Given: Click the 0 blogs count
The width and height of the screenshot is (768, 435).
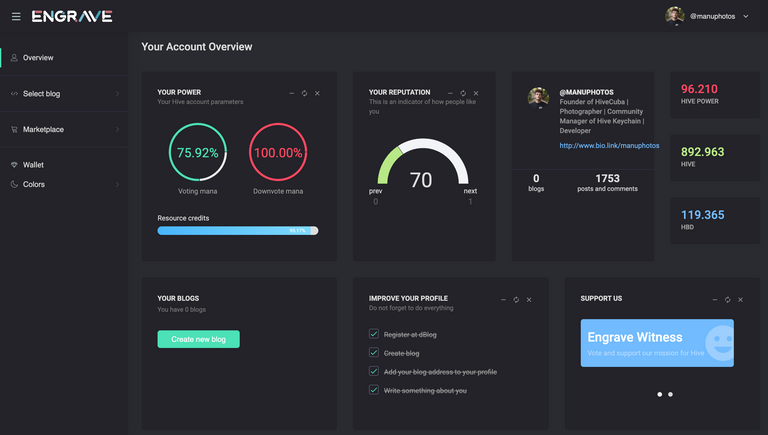Looking at the screenshot, I should tap(536, 178).
